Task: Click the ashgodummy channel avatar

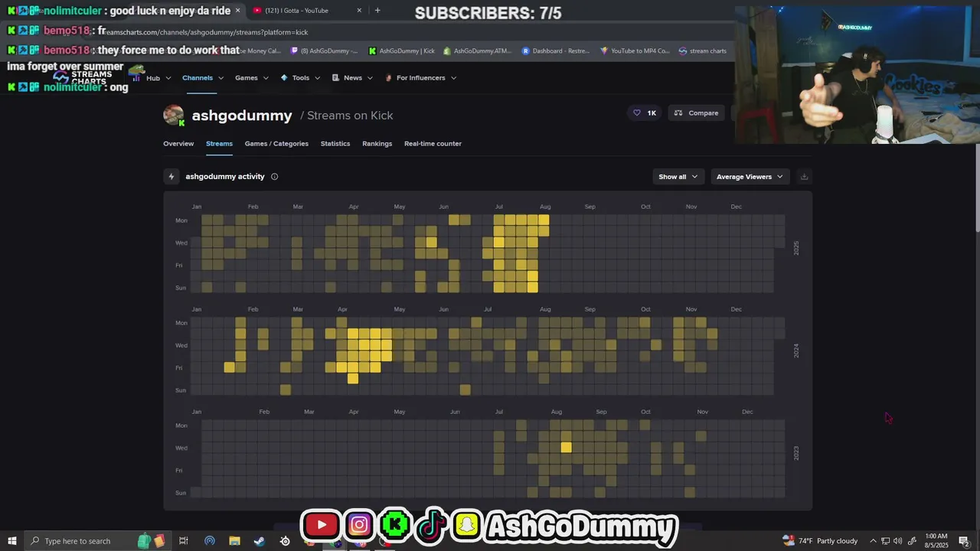Action: coord(174,116)
